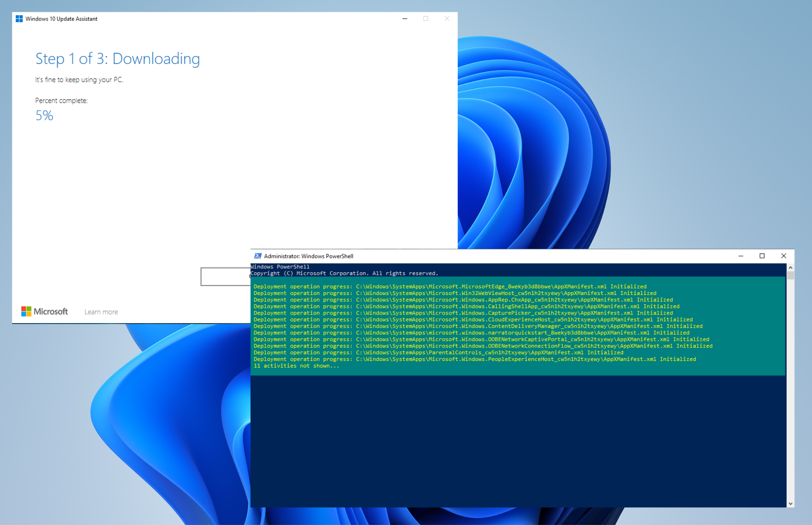Click the greyed-out maximize button of Update Assistant
This screenshot has height=525, width=812.
(x=426, y=19)
